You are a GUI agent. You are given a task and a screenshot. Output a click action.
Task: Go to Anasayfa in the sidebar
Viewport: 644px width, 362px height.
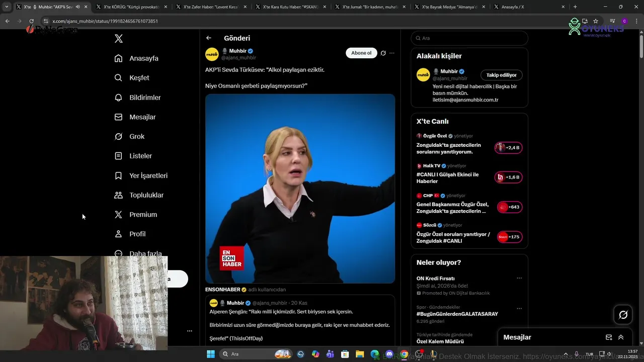pyautogui.click(x=136, y=58)
